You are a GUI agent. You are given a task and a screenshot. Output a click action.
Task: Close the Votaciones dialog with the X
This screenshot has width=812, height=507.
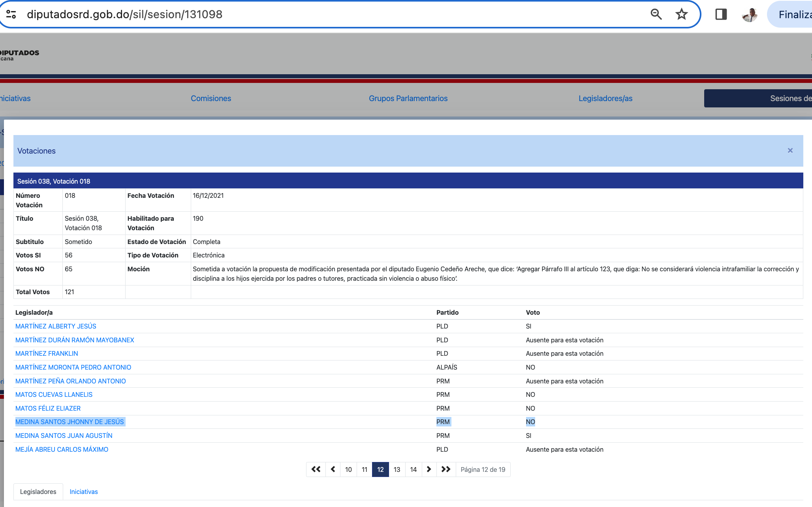(x=790, y=150)
